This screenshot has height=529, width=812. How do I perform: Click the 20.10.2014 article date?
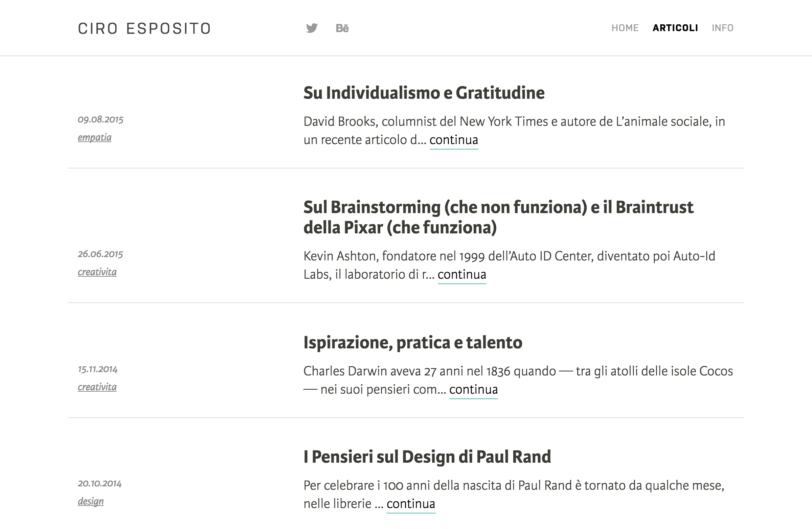coord(99,484)
